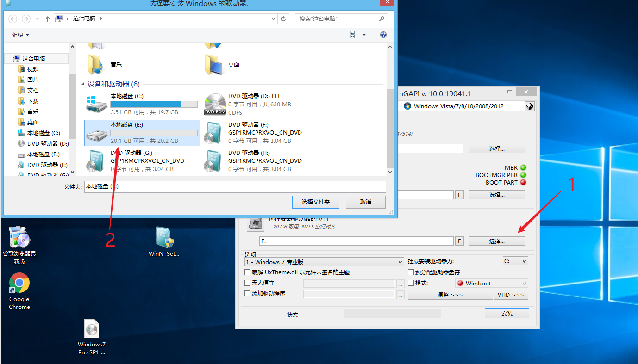Click the disk icon beside the Windows Vista tab
This screenshot has height=364, width=638.
530,106
